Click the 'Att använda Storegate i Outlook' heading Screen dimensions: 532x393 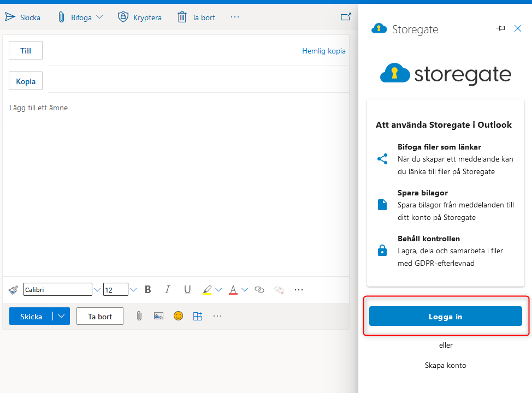(444, 125)
